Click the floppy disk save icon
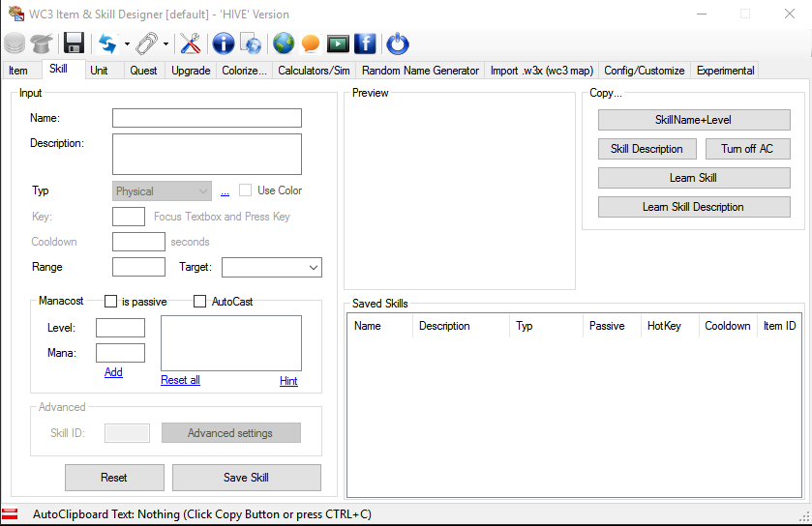Viewport: 812px width, 526px height. (x=75, y=44)
